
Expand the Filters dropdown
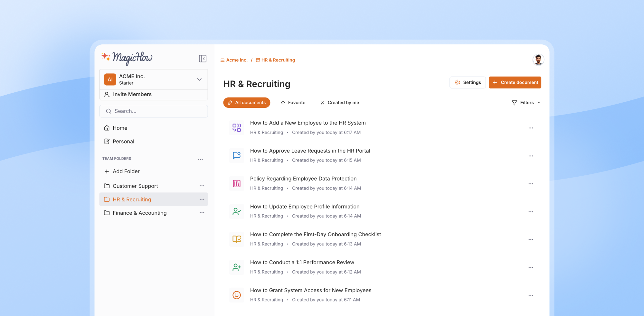[526, 103]
